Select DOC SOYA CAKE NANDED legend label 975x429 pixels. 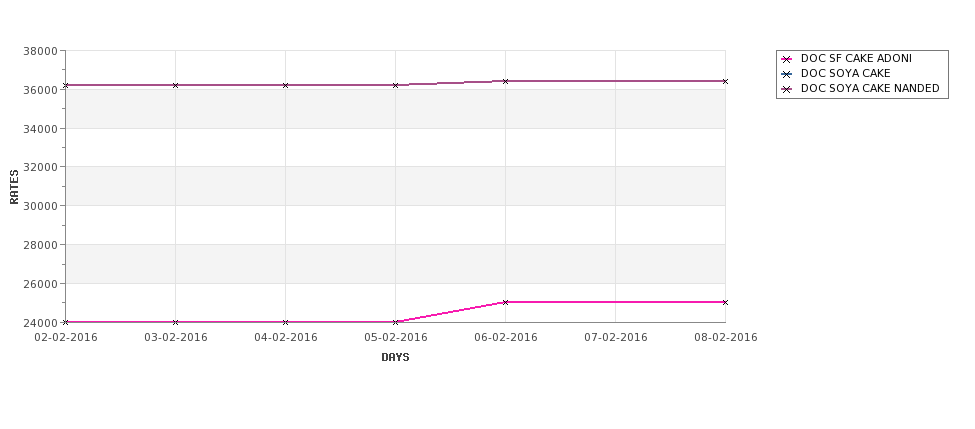coord(870,88)
